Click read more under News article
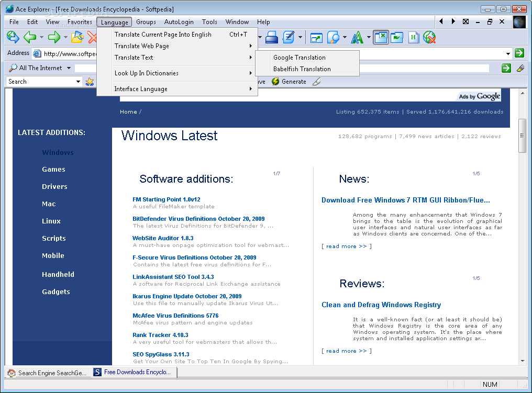The image size is (532, 393). pyautogui.click(x=347, y=246)
